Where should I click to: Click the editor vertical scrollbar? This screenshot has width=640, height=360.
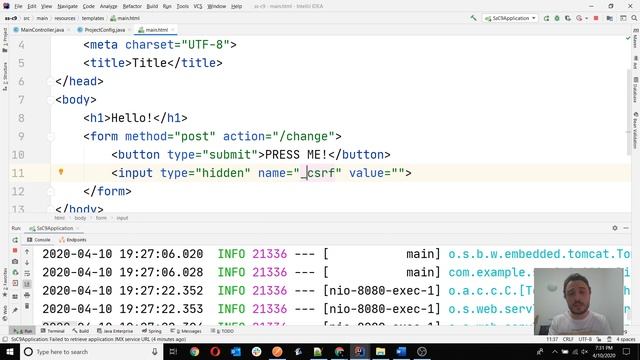628,112
